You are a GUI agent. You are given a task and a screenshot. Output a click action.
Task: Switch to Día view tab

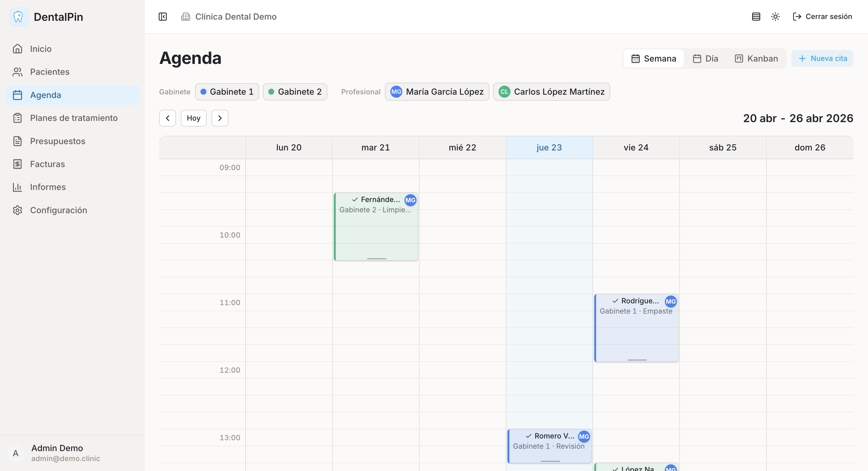tap(705, 59)
